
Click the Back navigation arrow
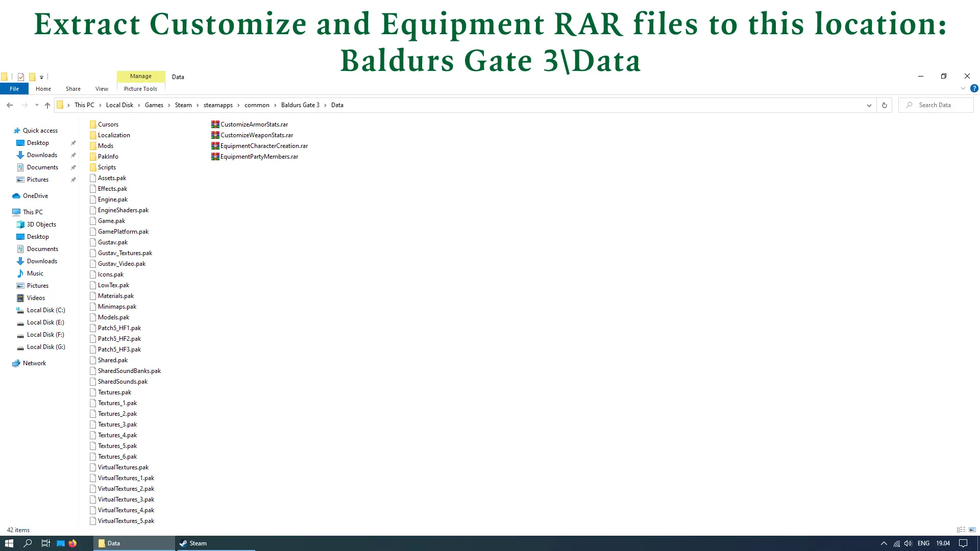(x=10, y=105)
